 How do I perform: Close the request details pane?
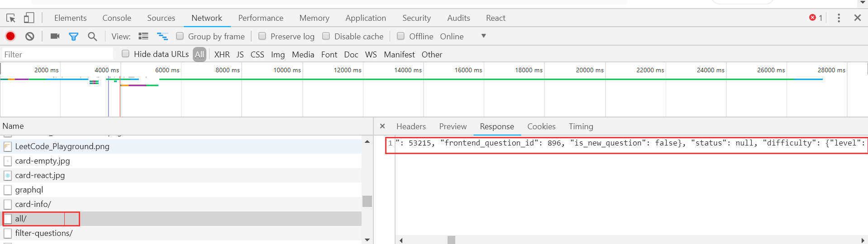[x=382, y=126]
